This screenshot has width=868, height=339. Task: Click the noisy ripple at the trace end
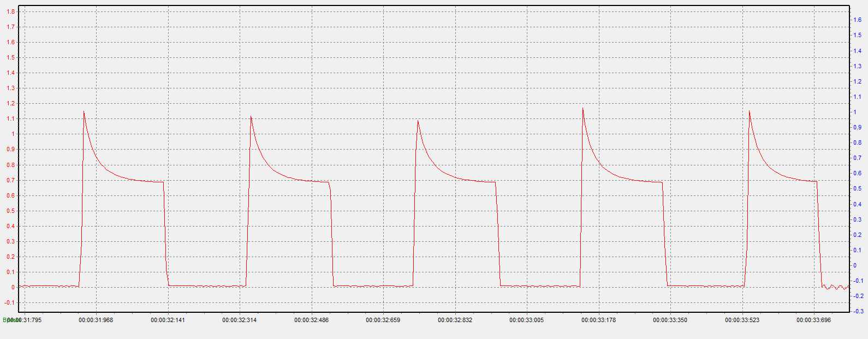tap(835, 287)
